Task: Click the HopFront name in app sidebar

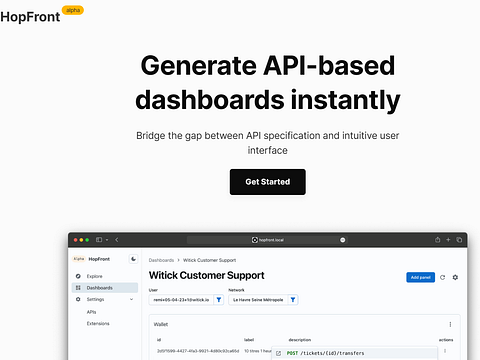Action: pyautogui.click(x=99, y=259)
